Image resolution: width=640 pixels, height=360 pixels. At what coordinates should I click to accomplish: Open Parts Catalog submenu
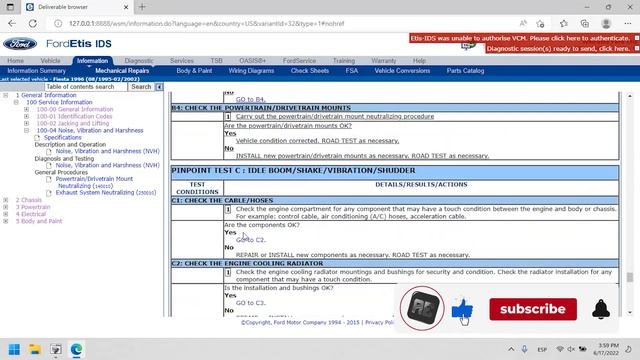click(x=465, y=71)
